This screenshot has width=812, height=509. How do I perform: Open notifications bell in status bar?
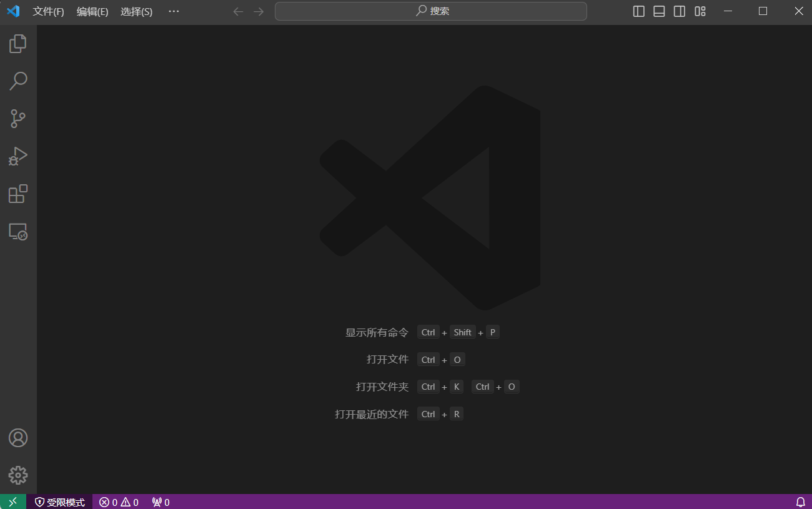(800, 502)
